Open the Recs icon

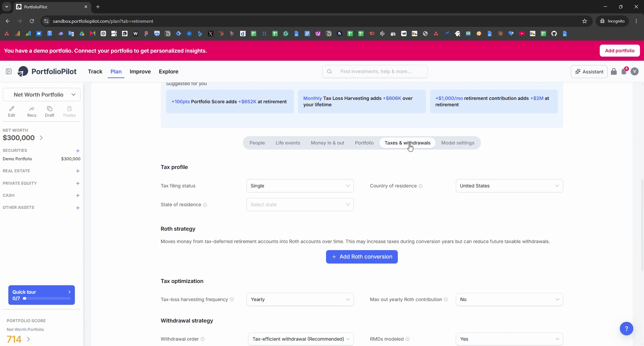point(32,111)
